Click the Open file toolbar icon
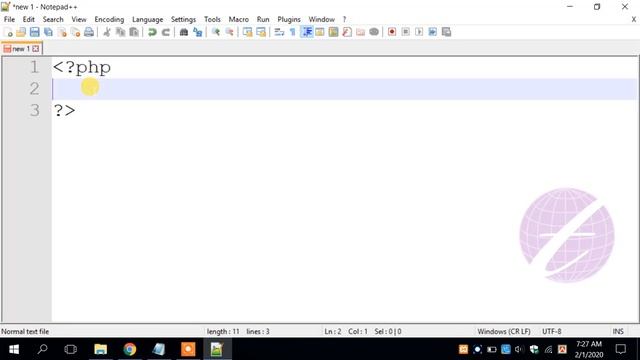640x360 pixels. [21, 32]
